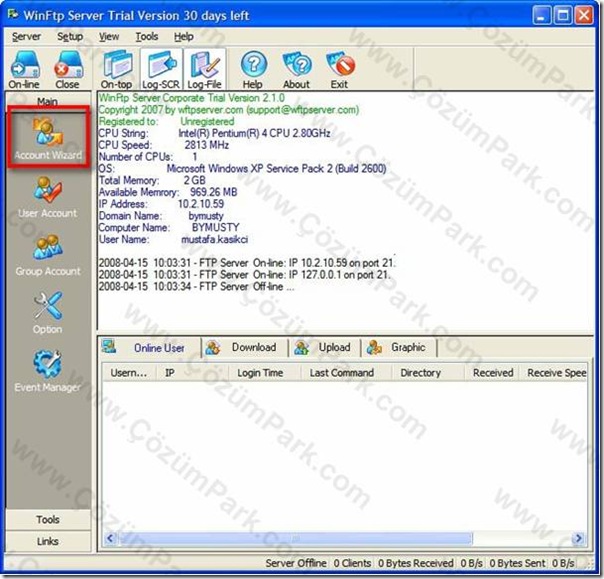The height and width of the screenshot is (579, 604).
Task: Open the Option panel icon
Action: click(x=48, y=313)
